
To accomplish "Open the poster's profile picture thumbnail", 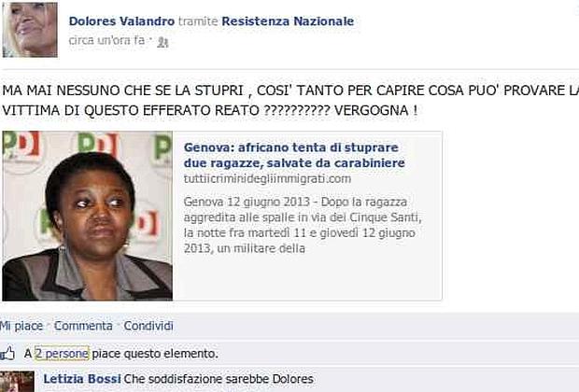I will click(x=30, y=30).
